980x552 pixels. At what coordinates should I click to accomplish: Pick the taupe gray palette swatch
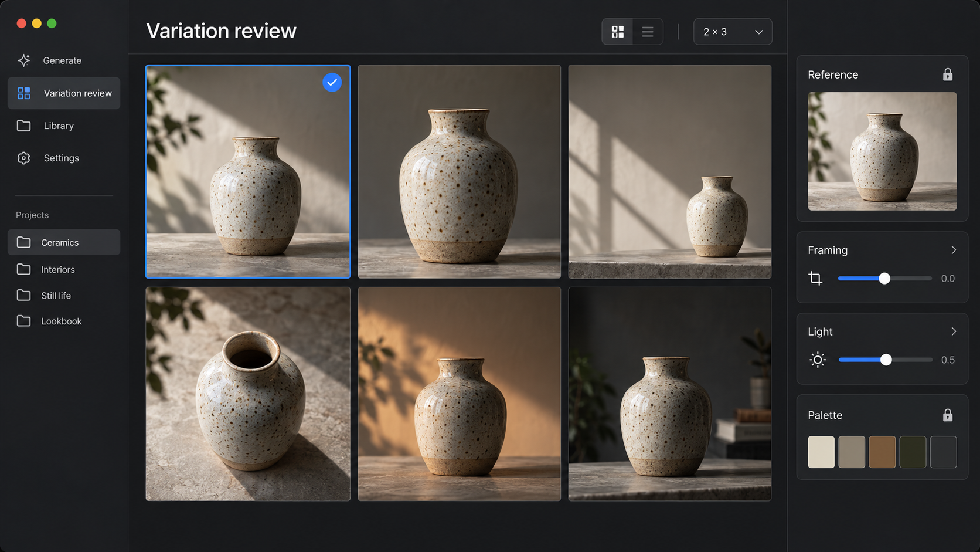pos(852,452)
